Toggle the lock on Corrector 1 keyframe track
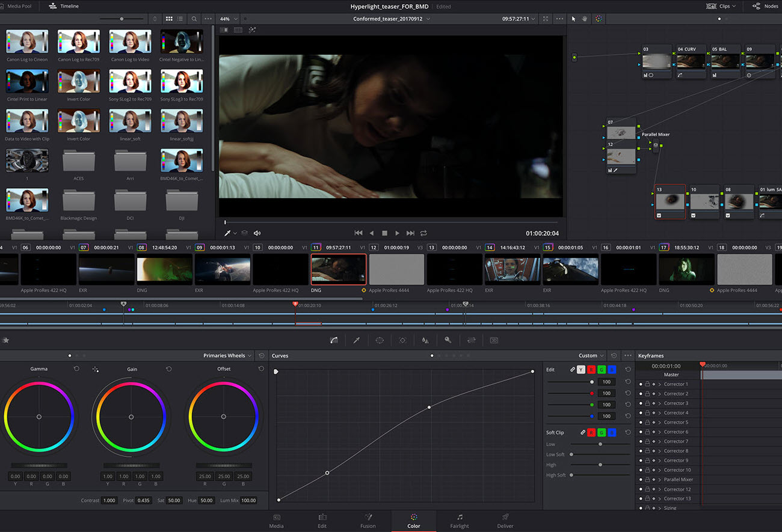 (647, 384)
